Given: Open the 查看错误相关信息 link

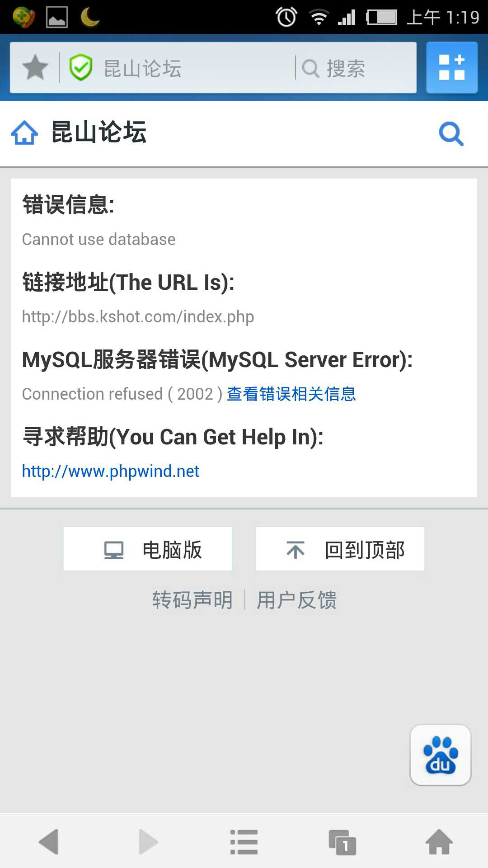Looking at the screenshot, I should [291, 394].
